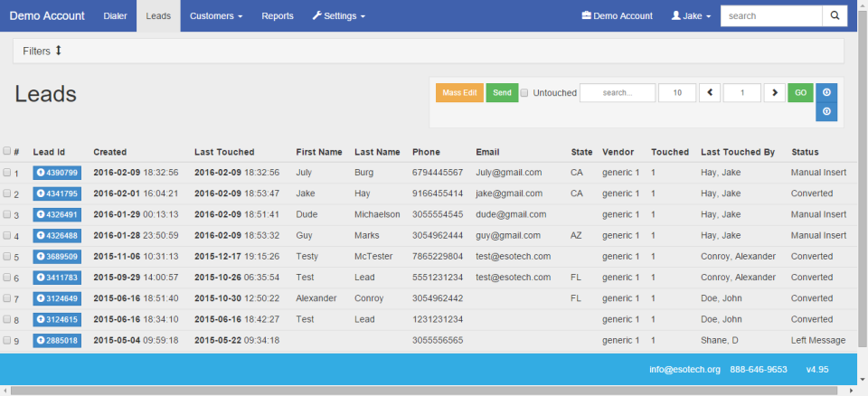Screen dimensions: 868x396
Task: Click the Vendor column header
Action: (x=618, y=152)
